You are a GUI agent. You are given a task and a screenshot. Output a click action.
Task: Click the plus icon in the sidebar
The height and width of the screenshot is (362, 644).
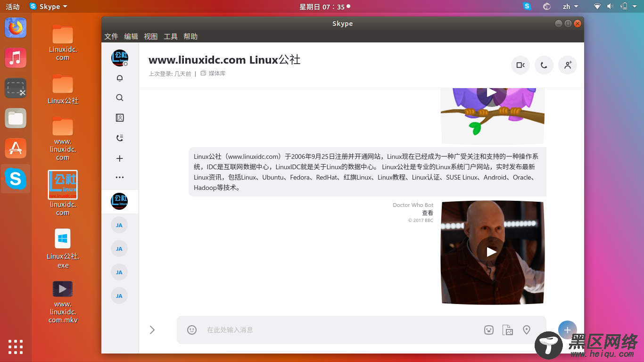(120, 158)
